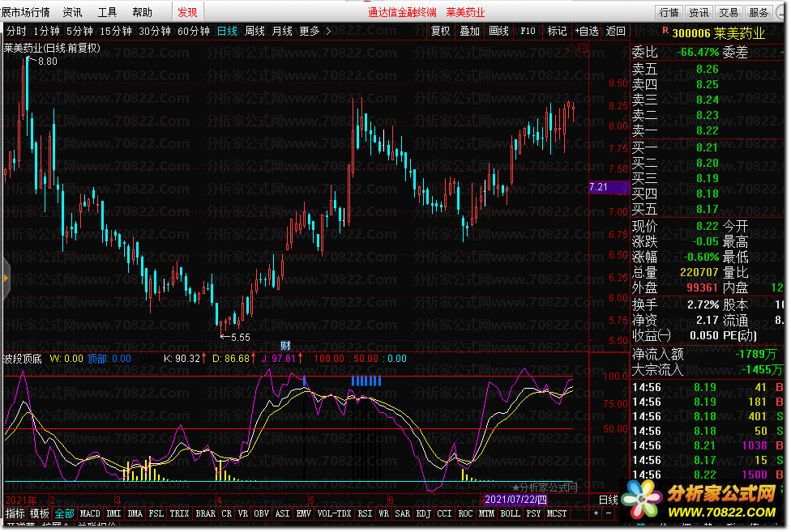The image size is (791, 532).
Task: Switch indicator to VR
Action: point(242,513)
